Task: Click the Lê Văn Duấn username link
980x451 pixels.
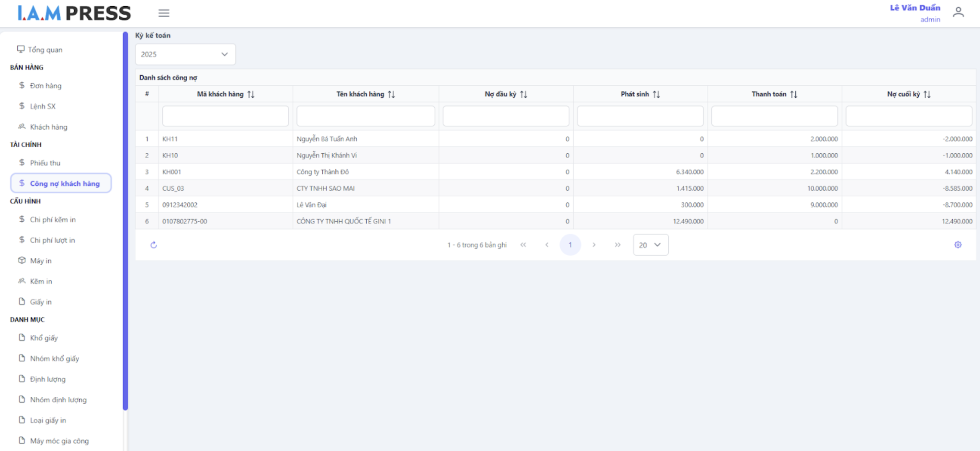Action: click(914, 8)
